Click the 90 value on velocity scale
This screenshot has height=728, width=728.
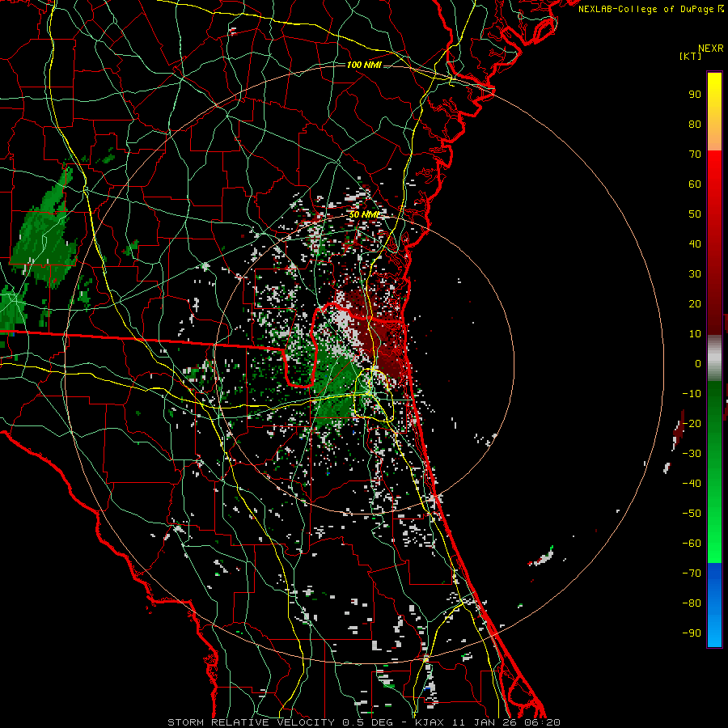click(x=695, y=95)
